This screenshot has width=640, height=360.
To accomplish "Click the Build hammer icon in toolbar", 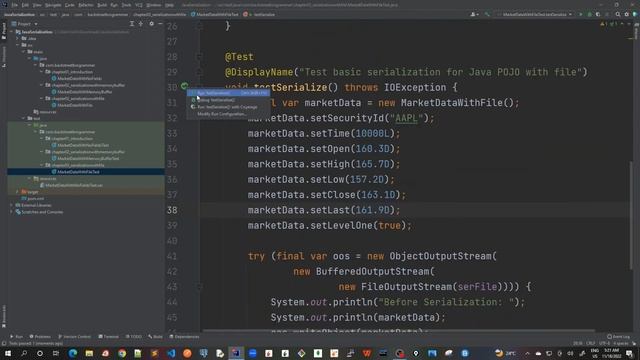I will [x=487, y=14].
